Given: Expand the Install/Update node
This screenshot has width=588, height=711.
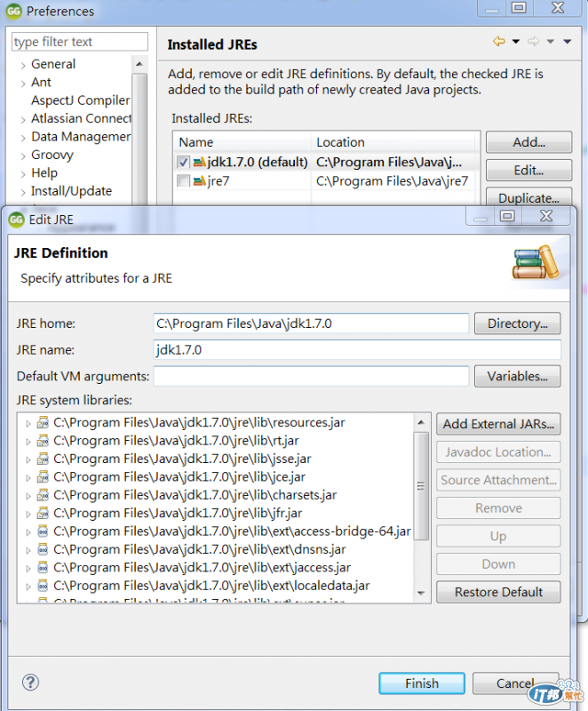Looking at the screenshot, I should point(23,193).
